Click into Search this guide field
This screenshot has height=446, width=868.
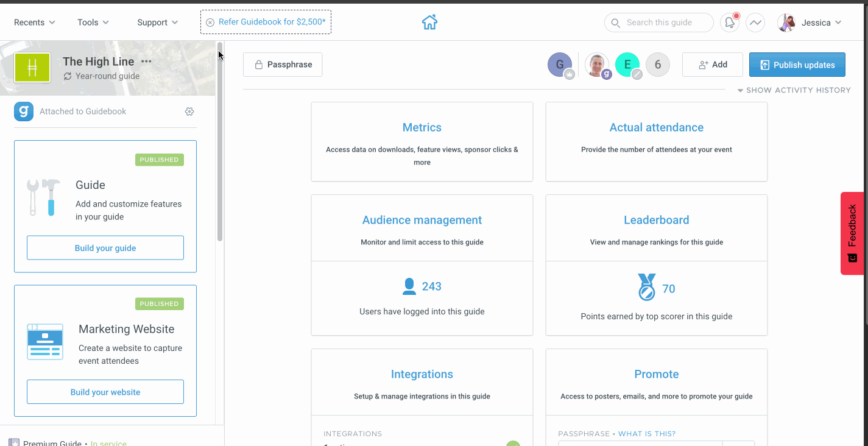(x=659, y=23)
